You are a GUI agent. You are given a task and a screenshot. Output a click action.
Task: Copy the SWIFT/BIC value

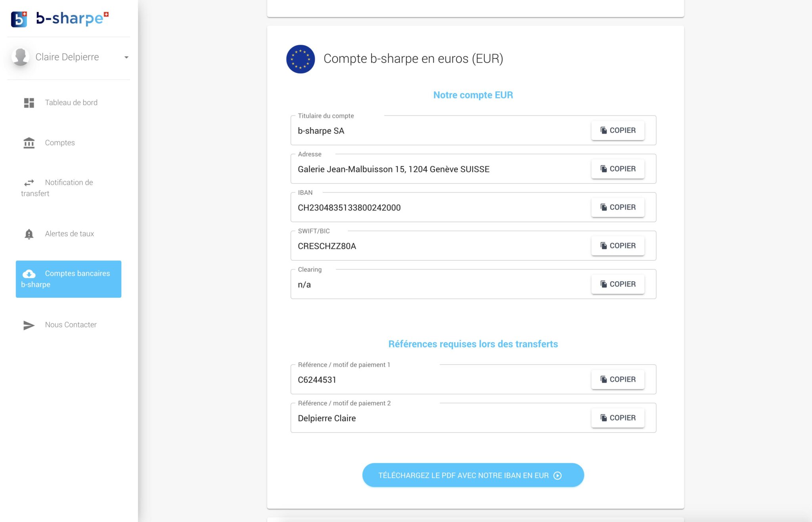click(x=618, y=246)
